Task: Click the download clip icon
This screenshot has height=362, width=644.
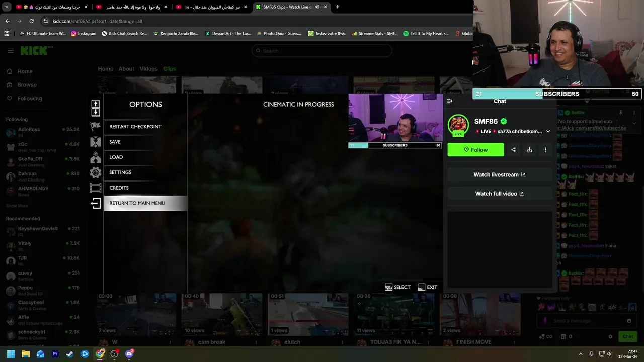Action: click(x=529, y=150)
